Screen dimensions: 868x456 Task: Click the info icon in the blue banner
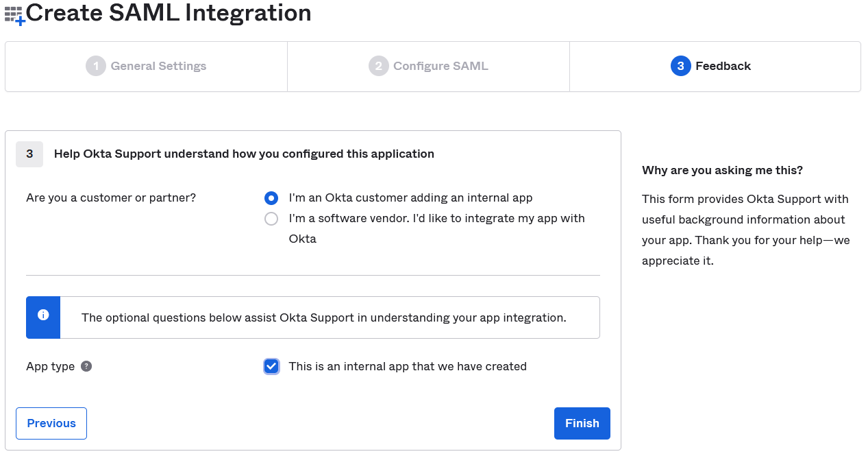pos(43,315)
